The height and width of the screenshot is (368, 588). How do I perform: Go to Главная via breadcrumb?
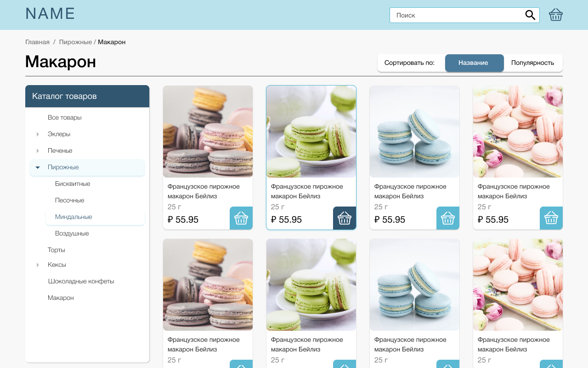click(37, 42)
